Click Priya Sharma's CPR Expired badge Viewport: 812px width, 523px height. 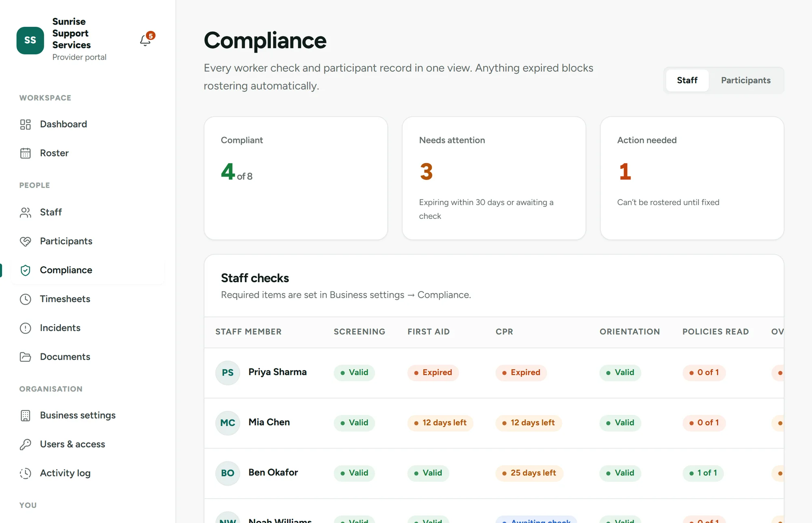[521, 373]
